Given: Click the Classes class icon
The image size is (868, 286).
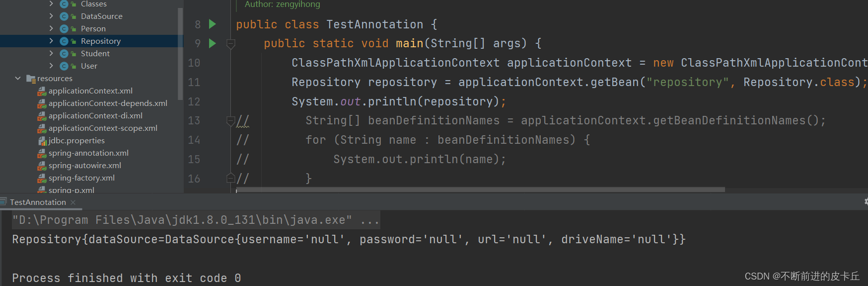Looking at the screenshot, I should click(64, 4).
